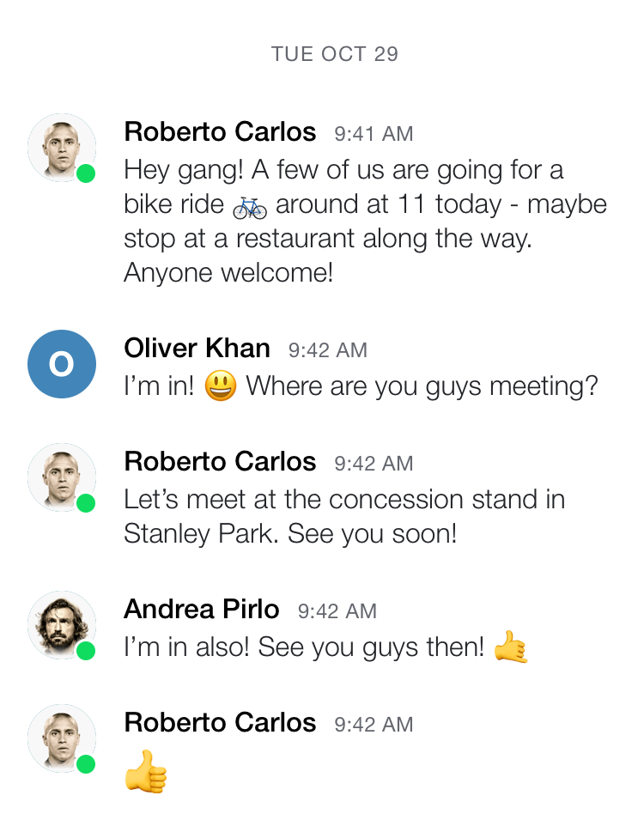
Task: Click Roberto Carlos name in first message
Action: click(x=220, y=132)
